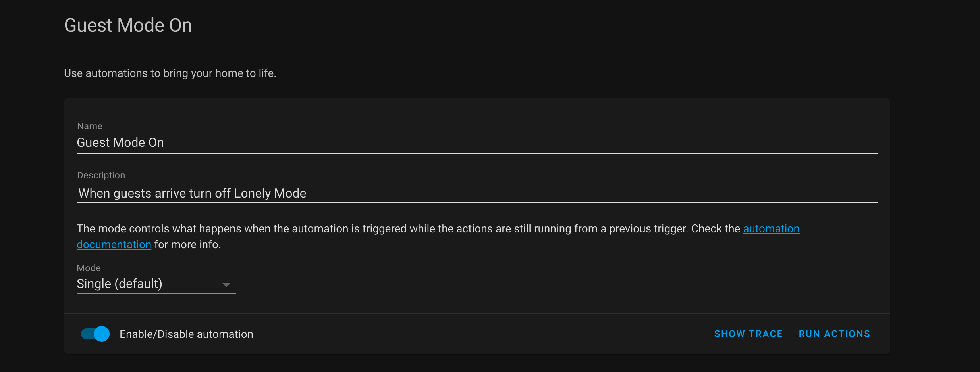Click the Name field containing Guest Mode On
This screenshot has height=372, width=980.
coord(476,142)
